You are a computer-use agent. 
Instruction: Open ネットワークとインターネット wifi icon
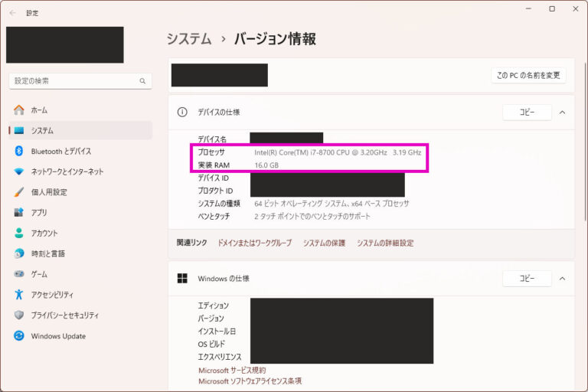point(18,171)
